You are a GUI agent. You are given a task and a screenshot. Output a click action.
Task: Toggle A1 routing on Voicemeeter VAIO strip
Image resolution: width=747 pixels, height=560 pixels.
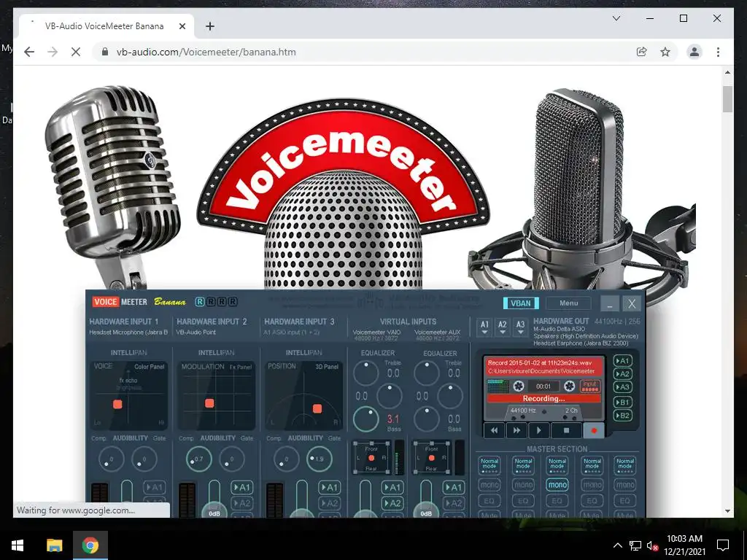tap(392, 487)
